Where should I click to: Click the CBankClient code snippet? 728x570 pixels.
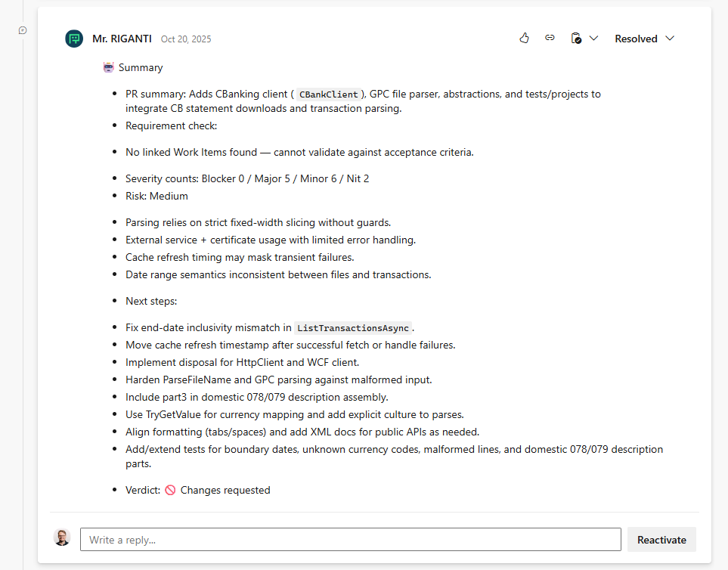pos(328,94)
